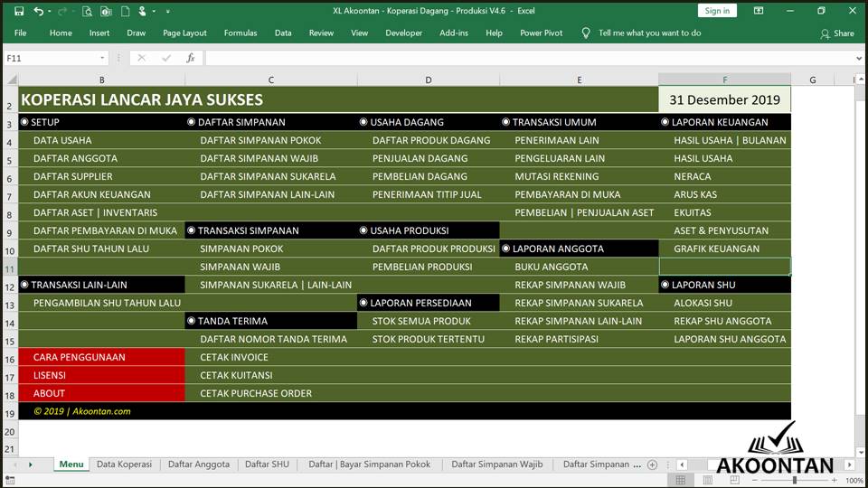Open Print Preview from quick access toolbar
Image resolution: width=868 pixels, height=488 pixels.
pos(87,11)
